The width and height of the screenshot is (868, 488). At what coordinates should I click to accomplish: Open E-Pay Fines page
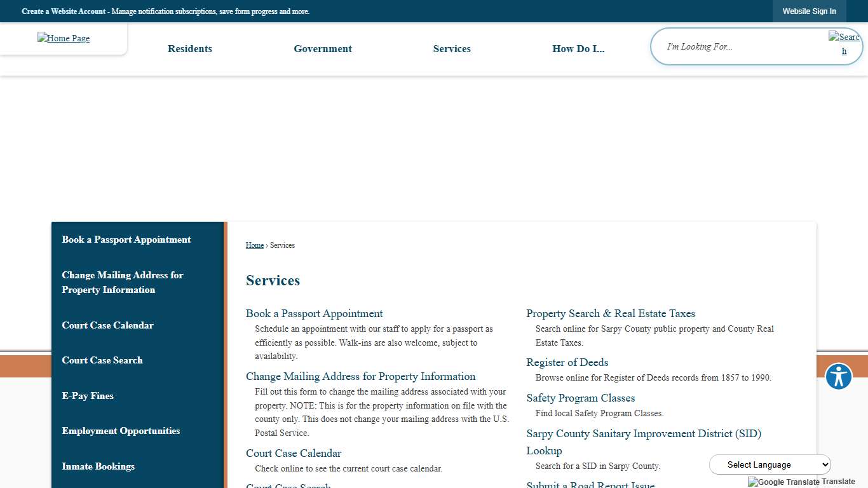click(x=88, y=396)
